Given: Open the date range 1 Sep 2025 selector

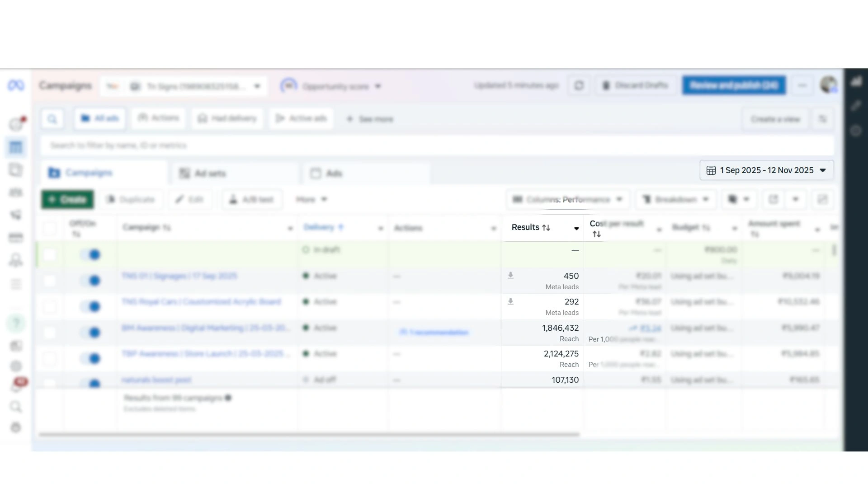Looking at the screenshot, I should pos(766,170).
